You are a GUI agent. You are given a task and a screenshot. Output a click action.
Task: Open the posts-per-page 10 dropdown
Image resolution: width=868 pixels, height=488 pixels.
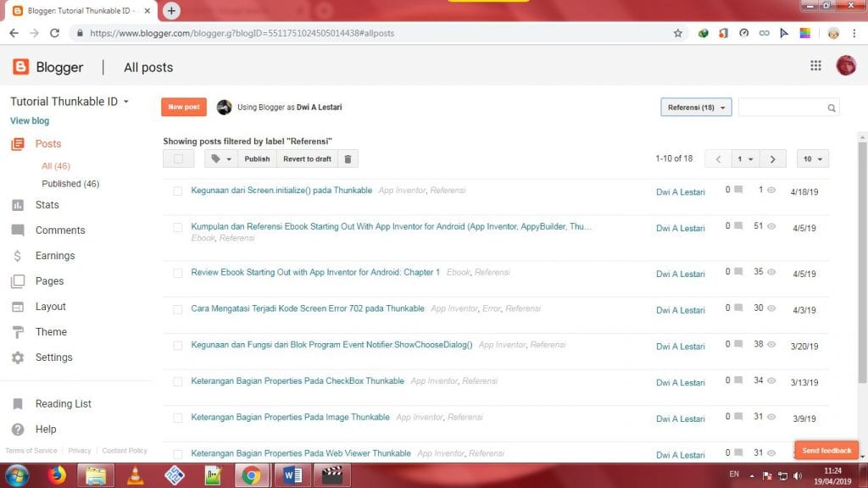[x=813, y=158]
